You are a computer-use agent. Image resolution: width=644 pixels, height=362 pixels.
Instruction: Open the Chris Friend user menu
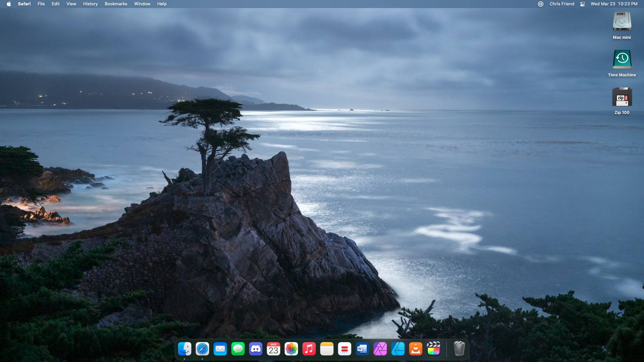click(x=562, y=4)
